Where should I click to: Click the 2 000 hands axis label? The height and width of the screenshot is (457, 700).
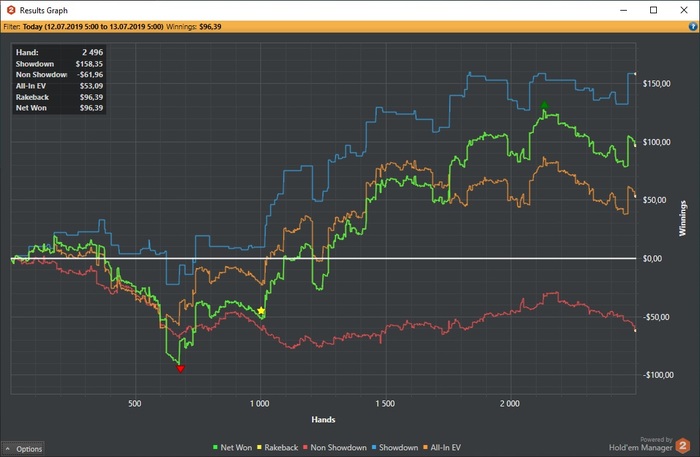click(x=510, y=403)
